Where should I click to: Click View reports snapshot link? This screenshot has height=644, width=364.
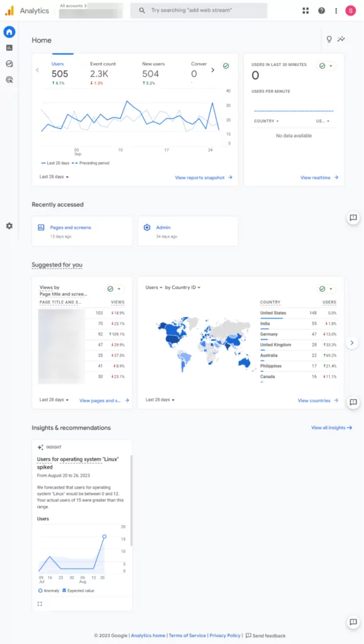click(204, 177)
